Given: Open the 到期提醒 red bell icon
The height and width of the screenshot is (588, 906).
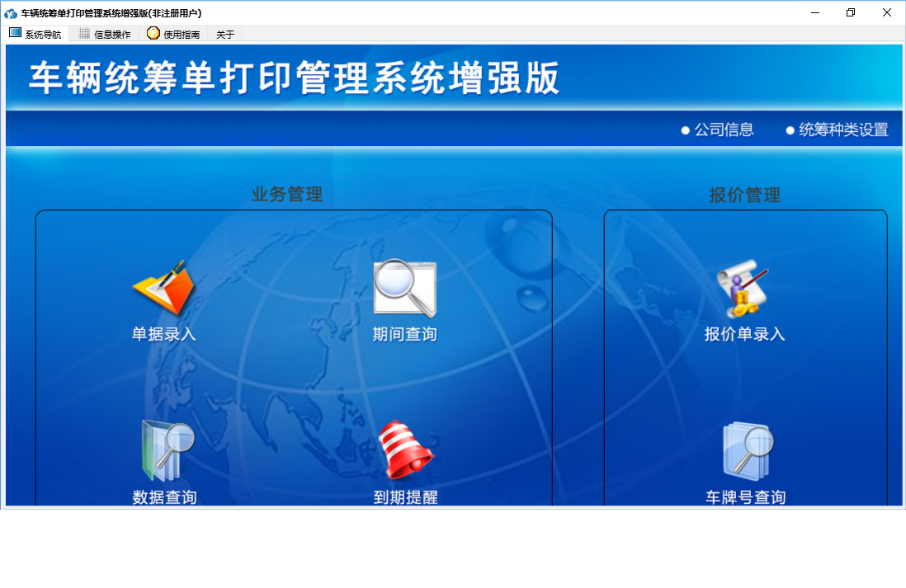Looking at the screenshot, I should pyautogui.click(x=406, y=450).
